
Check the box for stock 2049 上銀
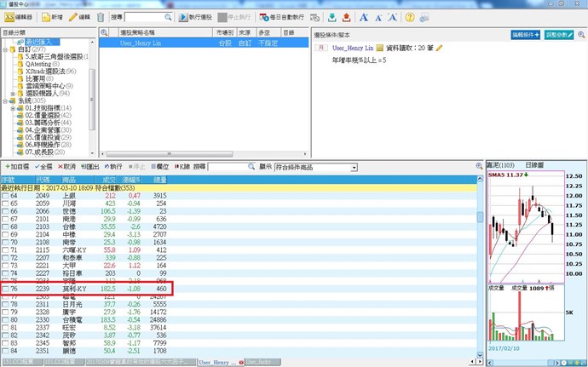pyautogui.click(x=5, y=196)
